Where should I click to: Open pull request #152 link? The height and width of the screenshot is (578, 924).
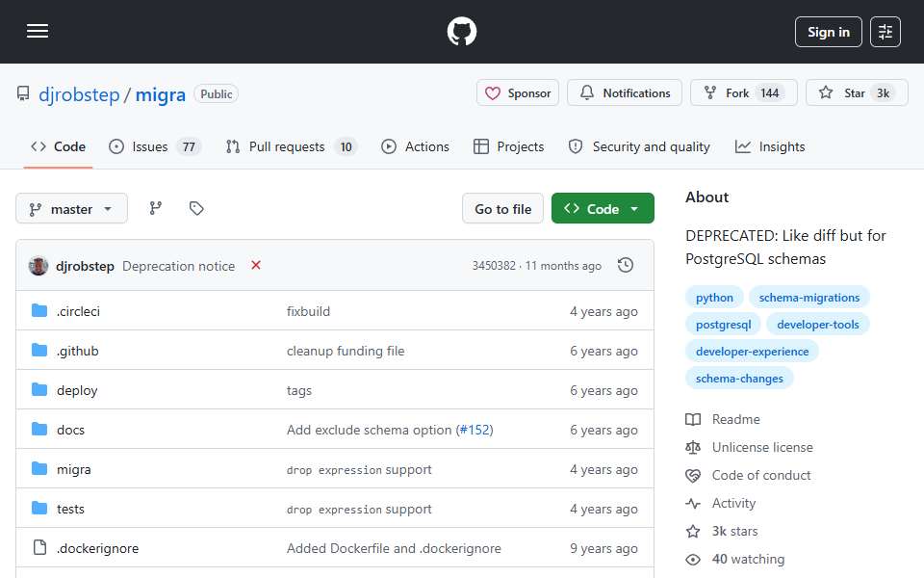[x=475, y=430]
